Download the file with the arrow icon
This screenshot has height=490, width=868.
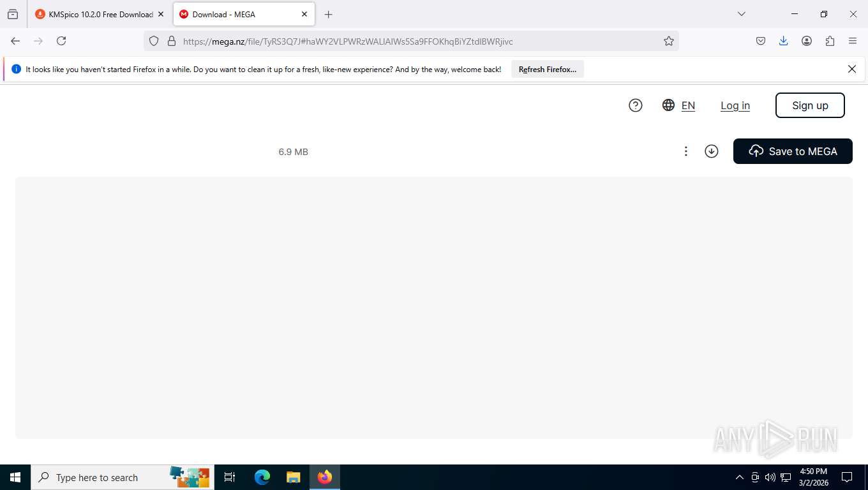(x=712, y=151)
